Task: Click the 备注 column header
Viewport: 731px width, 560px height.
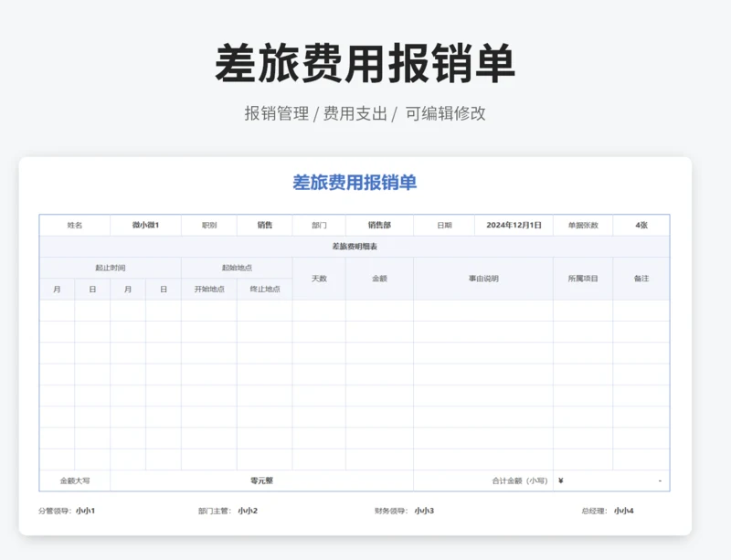Action: click(x=641, y=279)
